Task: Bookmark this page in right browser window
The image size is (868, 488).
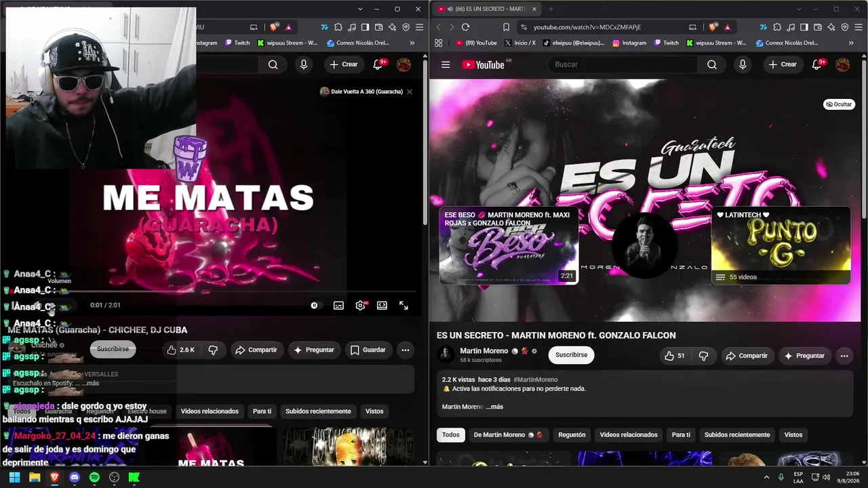Action: click(x=506, y=27)
